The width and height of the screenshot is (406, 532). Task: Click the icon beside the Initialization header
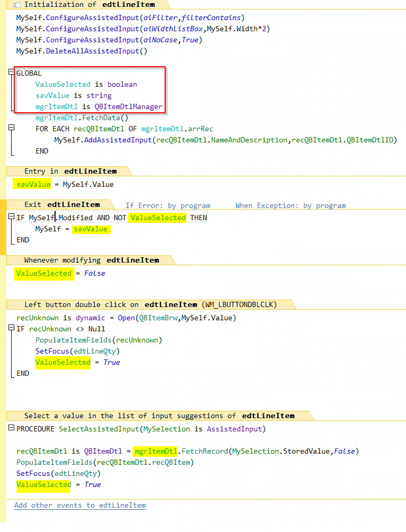coord(16,5)
